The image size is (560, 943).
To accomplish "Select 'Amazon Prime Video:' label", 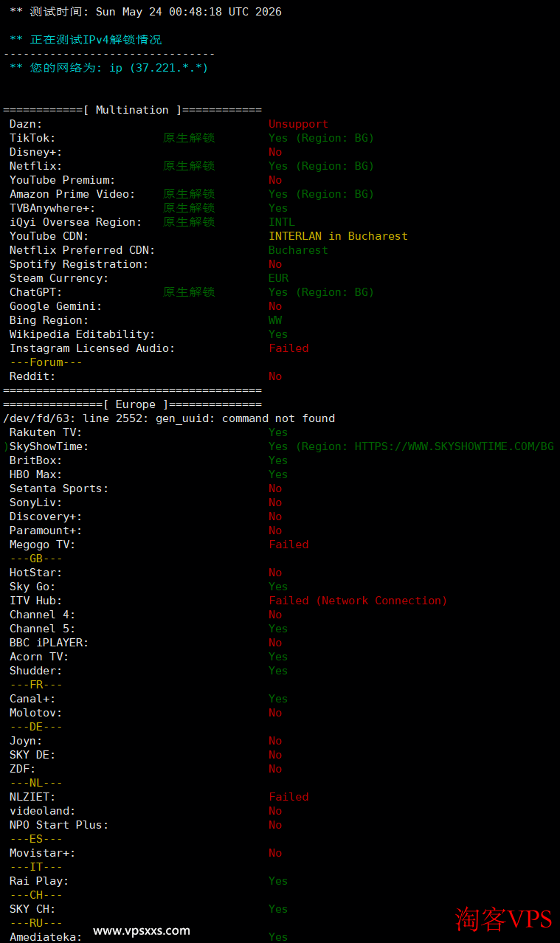I will click(x=72, y=194).
